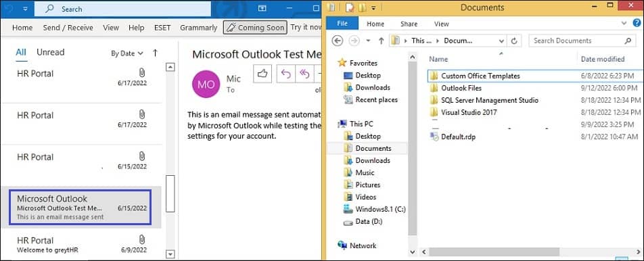The width and height of the screenshot is (644, 261).
Task: Open the address bar history dropdown
Action: click(x=501, y=41)
